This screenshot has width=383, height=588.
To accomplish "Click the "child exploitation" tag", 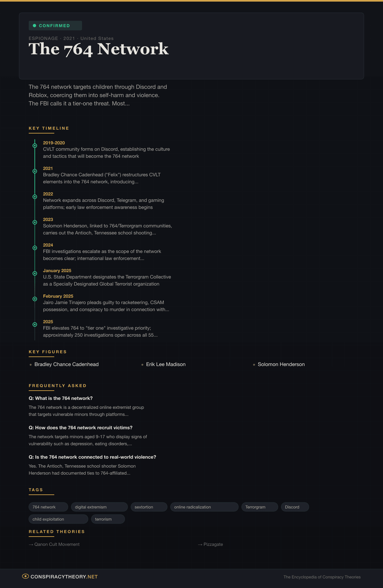I will pyautogui.click(x=58, y=519).
